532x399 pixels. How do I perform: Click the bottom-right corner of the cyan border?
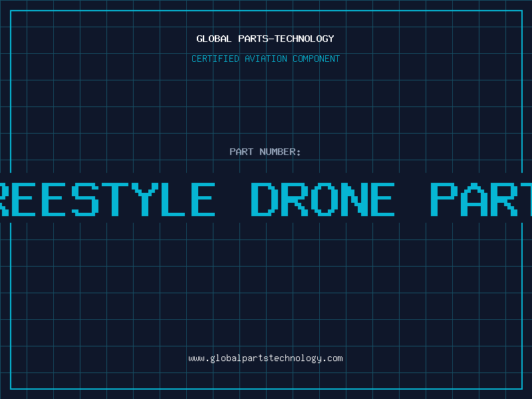[521, 388]
